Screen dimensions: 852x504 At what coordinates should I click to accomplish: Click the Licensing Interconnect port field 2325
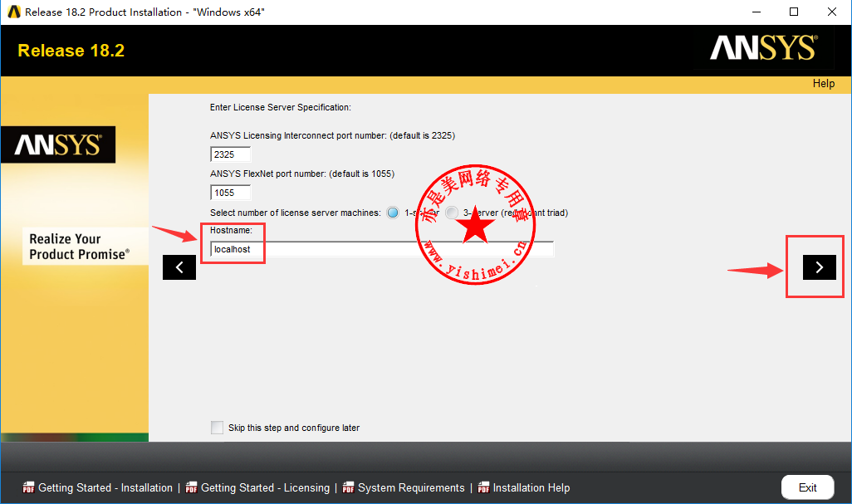pyautogui.click(x=230, y=154)
